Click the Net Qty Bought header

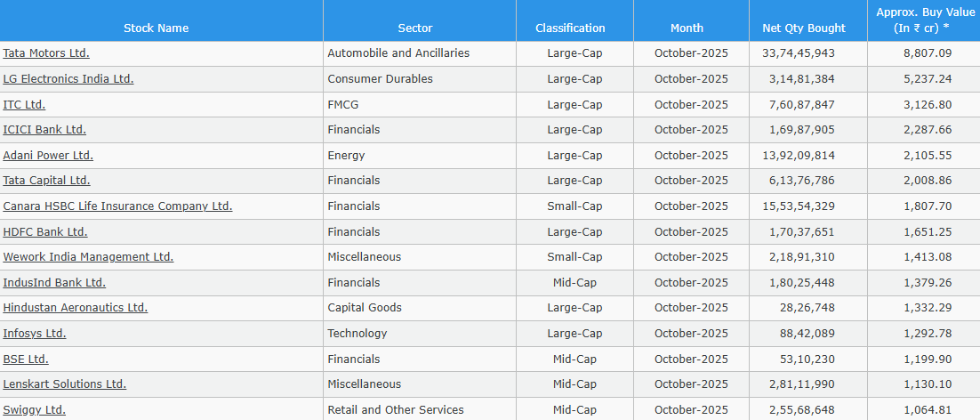(804, 28)
